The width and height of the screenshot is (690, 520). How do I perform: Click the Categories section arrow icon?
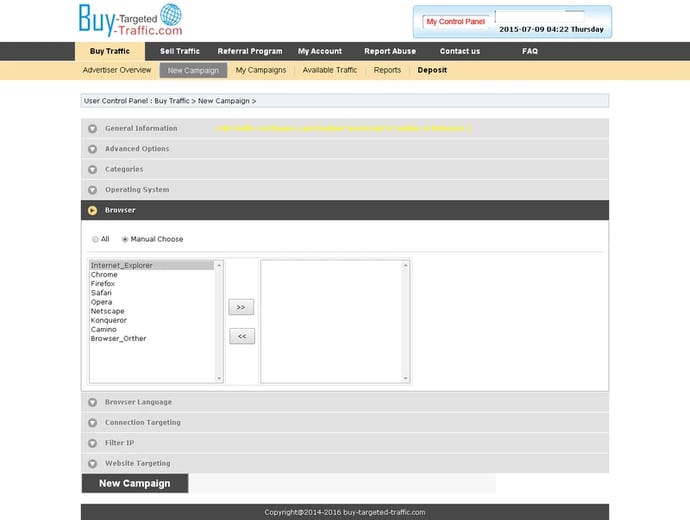[x=92, y=170]
